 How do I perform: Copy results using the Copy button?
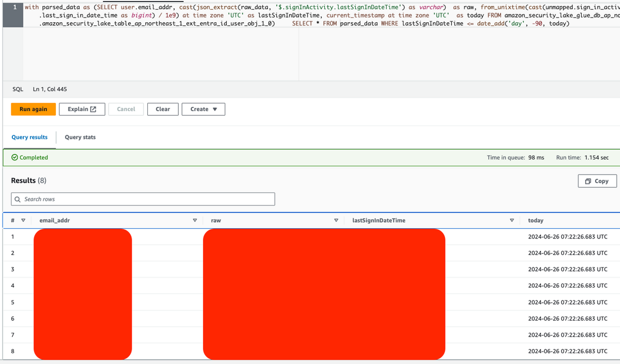click(597, 181)
